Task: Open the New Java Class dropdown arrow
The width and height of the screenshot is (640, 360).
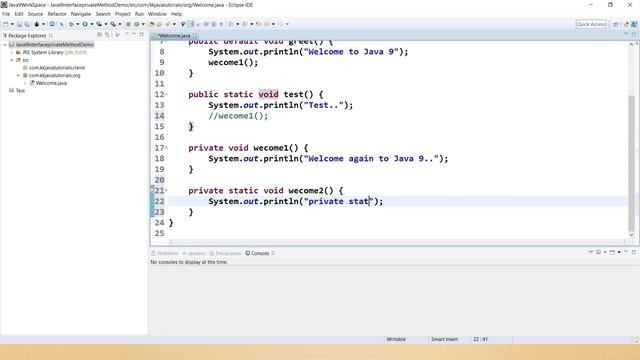Action: click(x=143, y=24)
